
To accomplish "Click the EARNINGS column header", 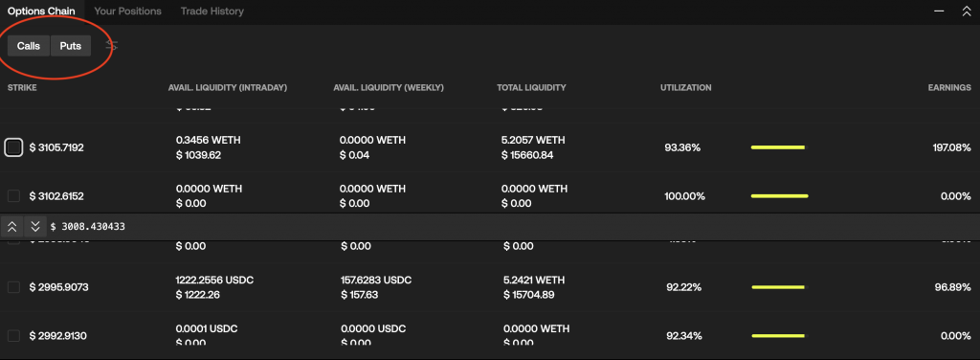I will (x=949, y=87).
